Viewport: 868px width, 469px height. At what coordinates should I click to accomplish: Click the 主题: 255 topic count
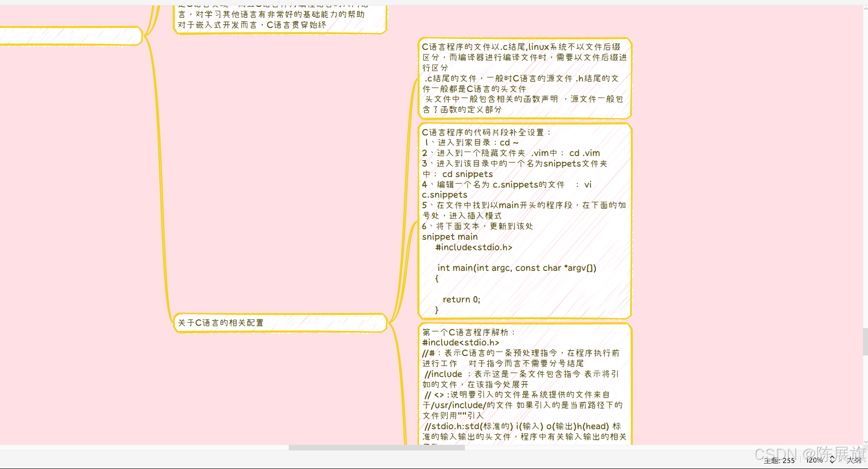[x=779, y=460]
